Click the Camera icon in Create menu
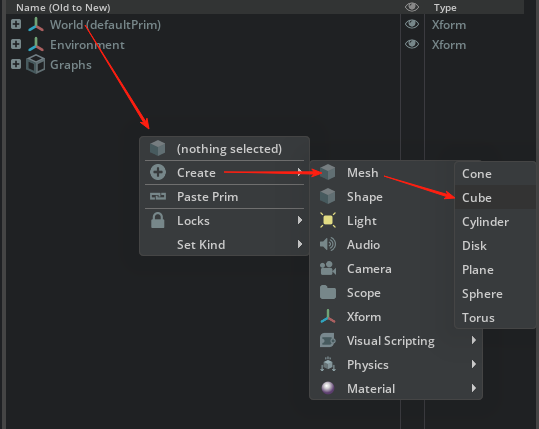 point(328,268)
